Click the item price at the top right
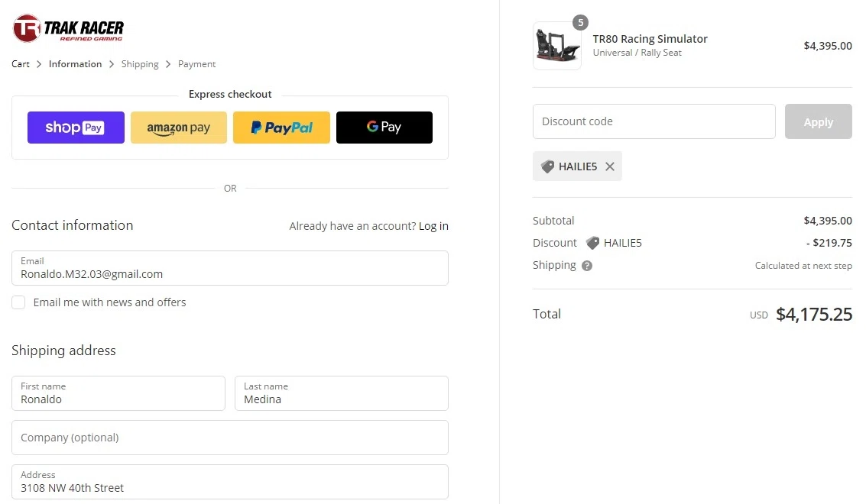866x504 pixels. pyautogui.click(x=828, y=46)
